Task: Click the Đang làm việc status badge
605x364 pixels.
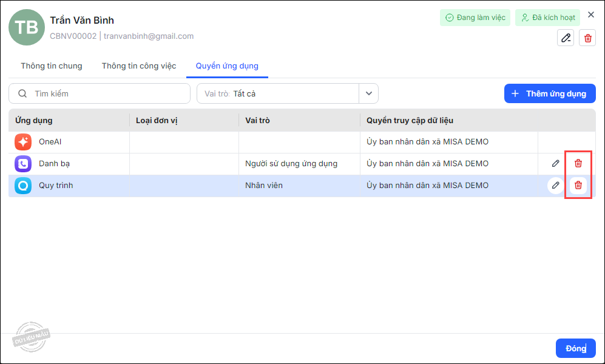Action: coord(475,18)
